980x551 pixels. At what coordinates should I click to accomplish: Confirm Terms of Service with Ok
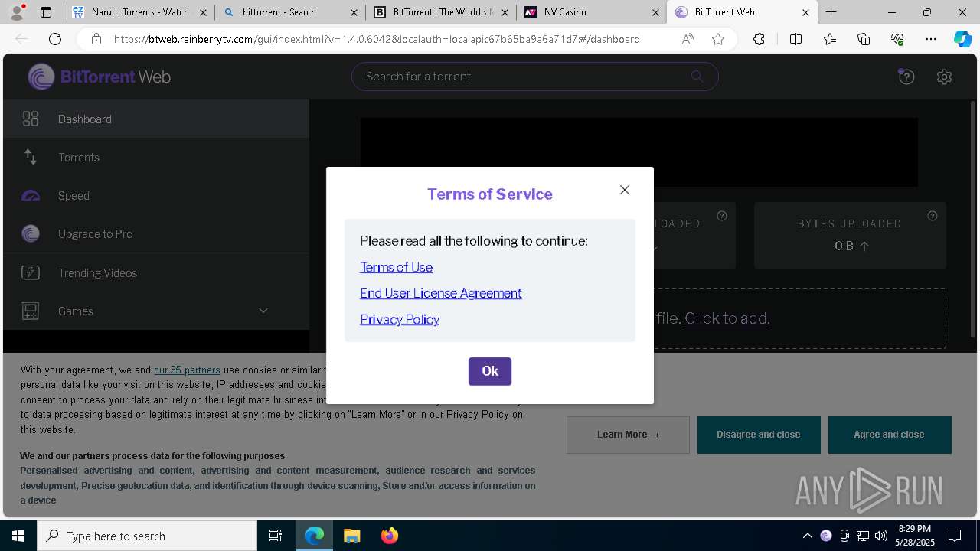[x=490, y=371]
